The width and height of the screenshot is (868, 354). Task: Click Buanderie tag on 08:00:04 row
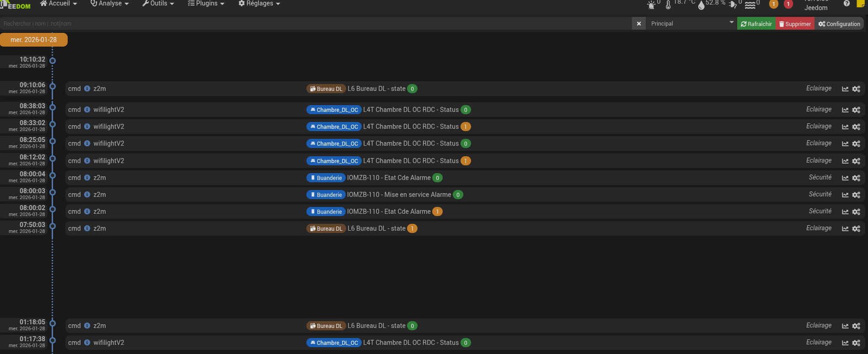pos(326,178)
